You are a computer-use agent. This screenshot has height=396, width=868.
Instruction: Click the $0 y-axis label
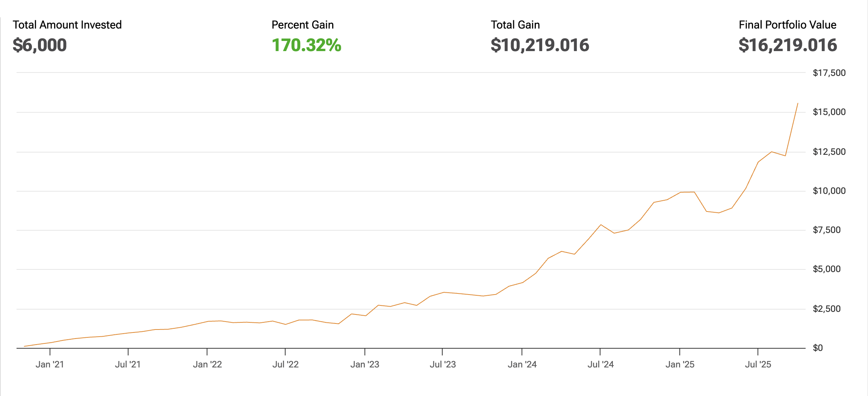tap(818, 348)
